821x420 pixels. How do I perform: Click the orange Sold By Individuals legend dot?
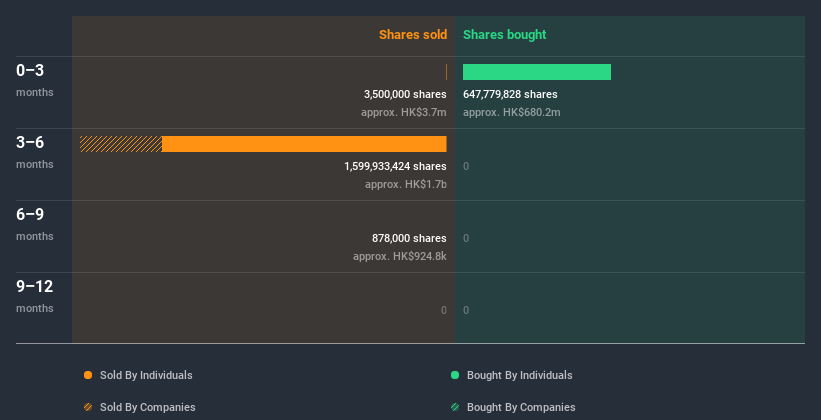tap(88, 375)
